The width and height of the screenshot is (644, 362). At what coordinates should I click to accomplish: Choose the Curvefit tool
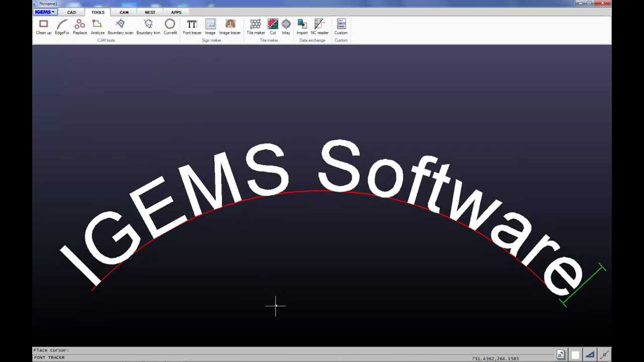[x=170, y=27]
